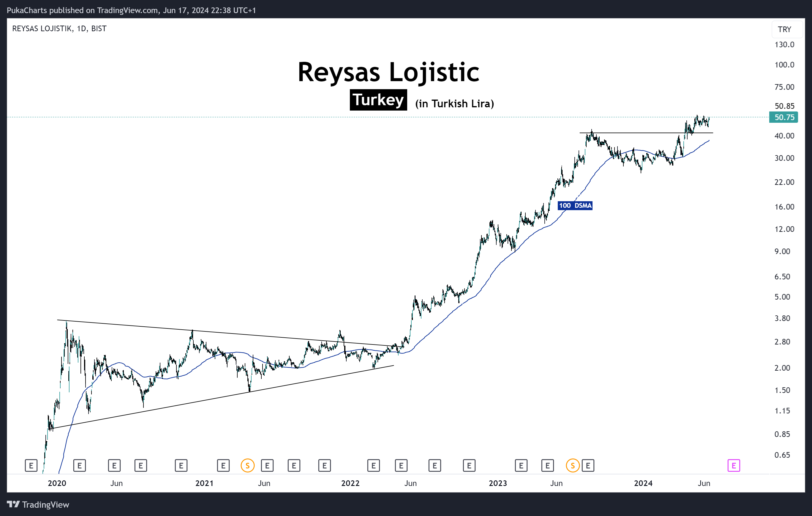Click the 12.00 price axis label
Image resolution: width=812 pixels, height=516 pixels.
(784, 229)
